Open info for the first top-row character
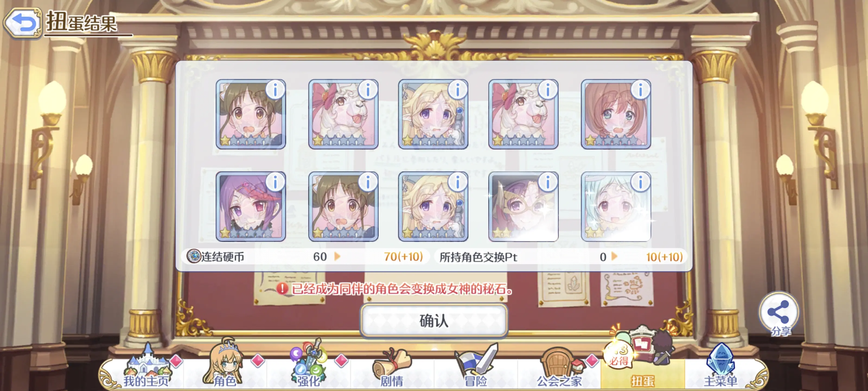 (275, 90)
